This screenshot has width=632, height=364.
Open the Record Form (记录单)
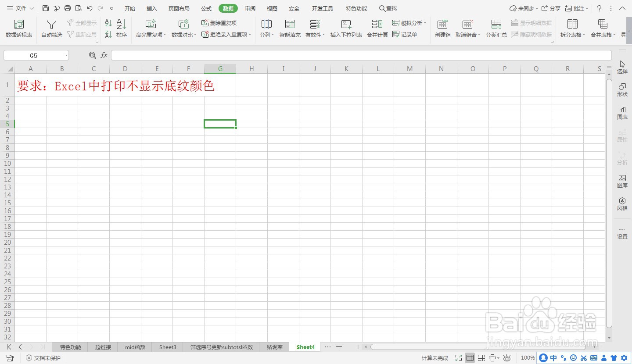click(405, 34)
